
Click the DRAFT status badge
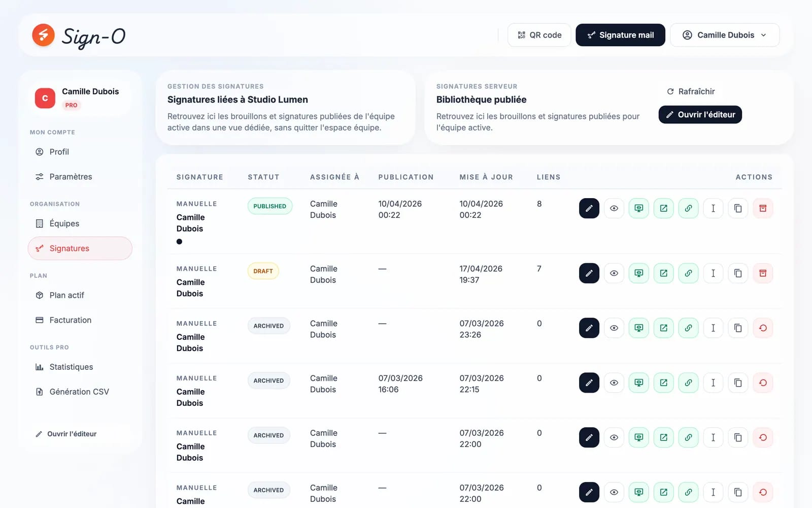click(x=263, y=271)
